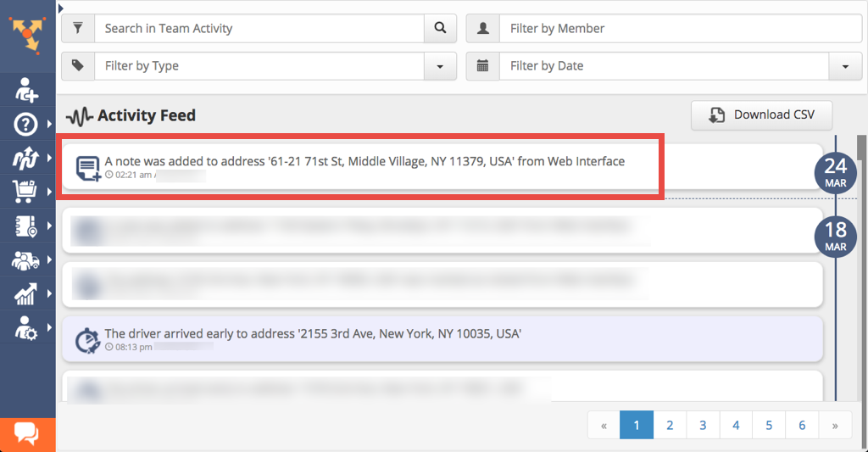Expand the Filter by Type dropdown arrow
Screen dimensions: 868x452
[440, 66]
